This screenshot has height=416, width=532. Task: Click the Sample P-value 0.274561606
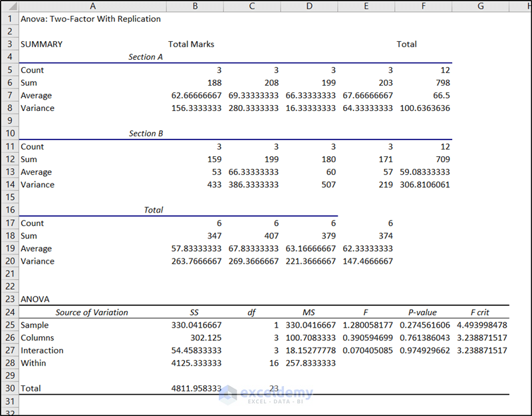[425, 325]
